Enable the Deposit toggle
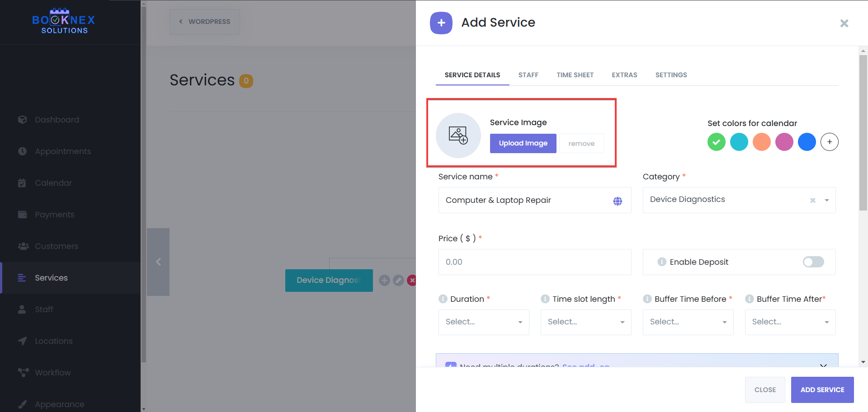Viewport: 868px width, 412px height. 813,262
